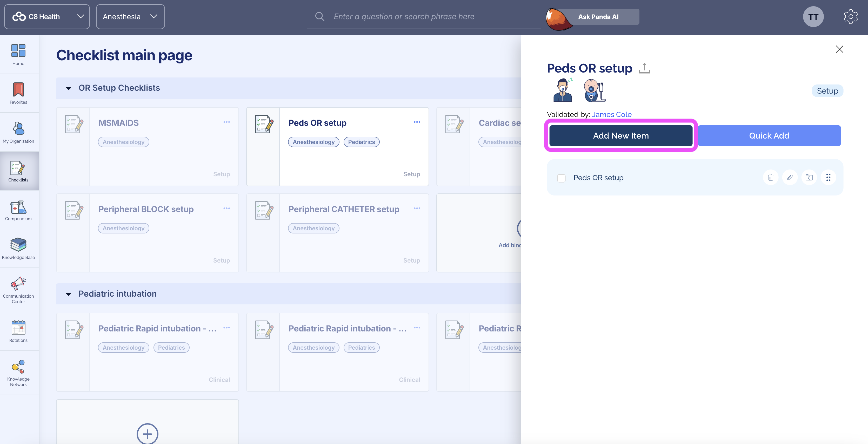The image size is (868, 444).
Task: Open the Anesthesia department dropdown
Action: click(130, 17)
